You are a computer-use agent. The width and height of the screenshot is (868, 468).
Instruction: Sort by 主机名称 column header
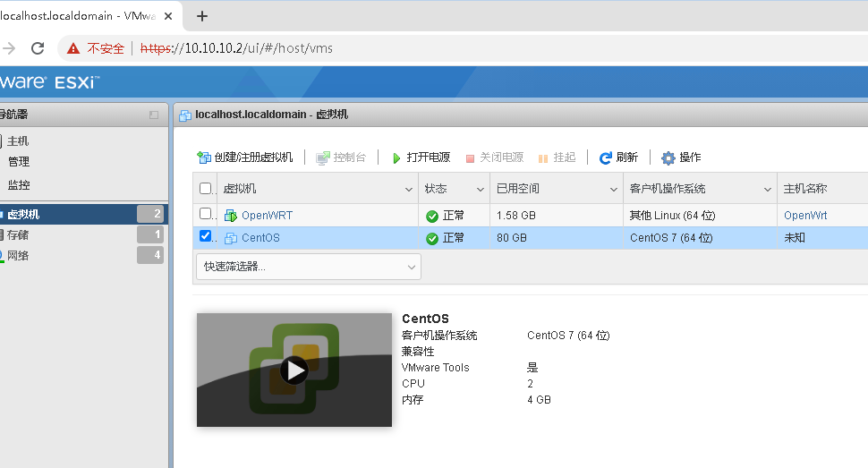point(805,189)
